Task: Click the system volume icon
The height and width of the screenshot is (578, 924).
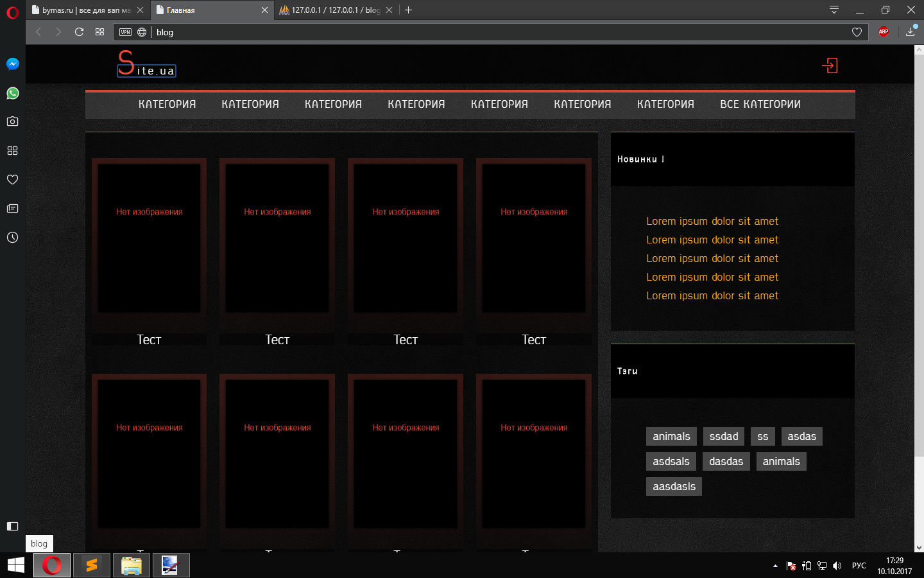Action: click(x=837, y=566)
